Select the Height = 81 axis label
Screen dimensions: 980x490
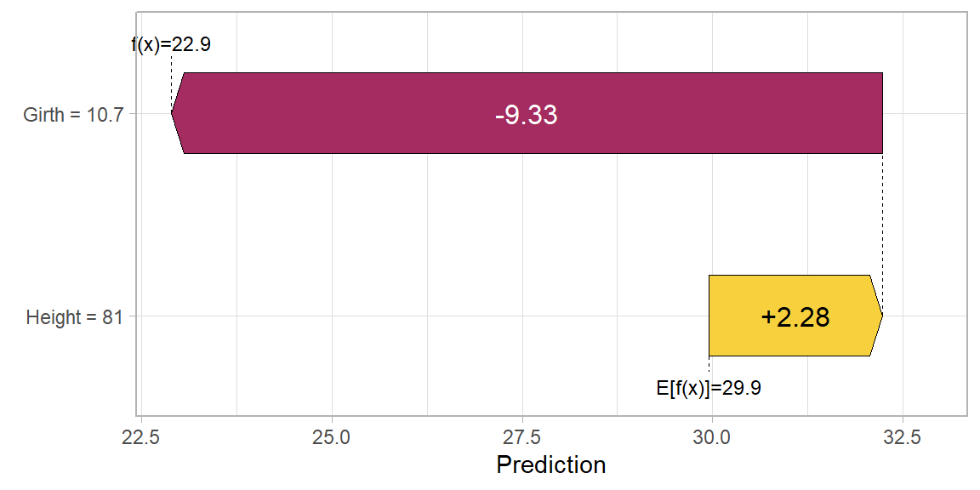click(74, 318)
